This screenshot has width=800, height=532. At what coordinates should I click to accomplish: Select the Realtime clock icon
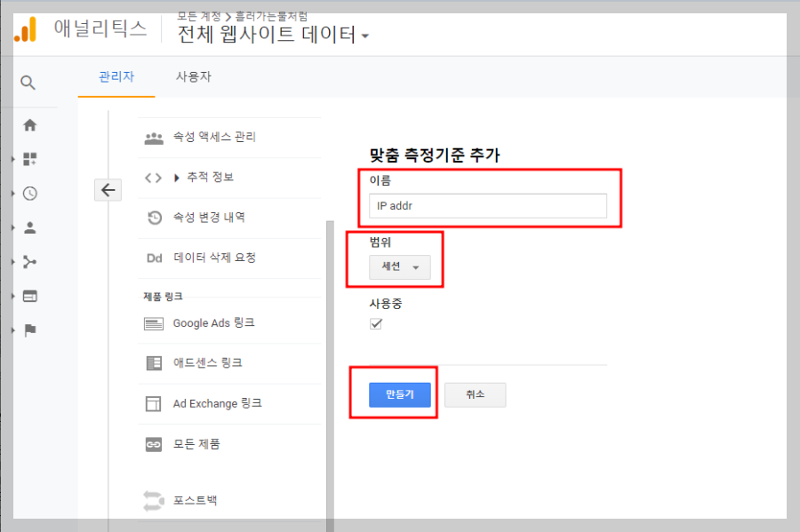point(29,193)
